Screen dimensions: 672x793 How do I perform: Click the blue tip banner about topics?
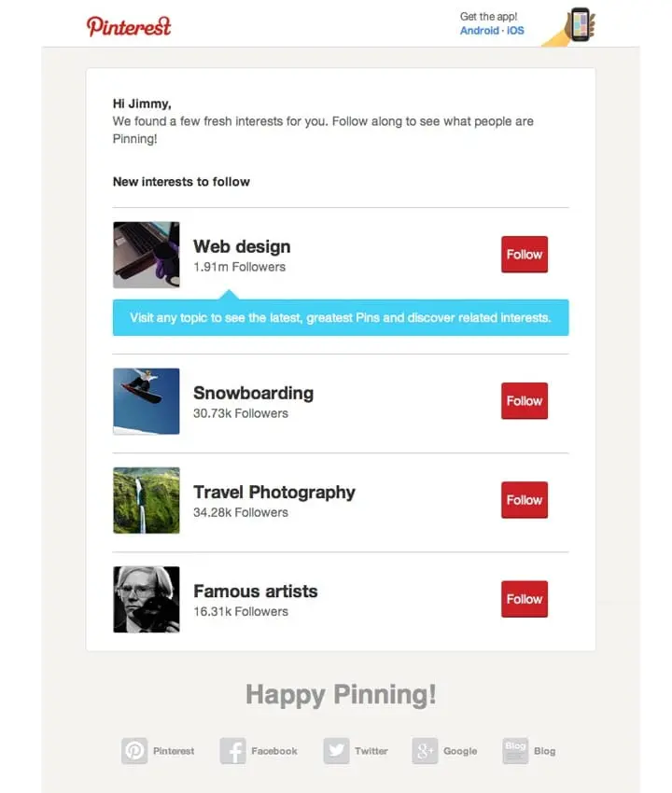[x=340, y=317]
